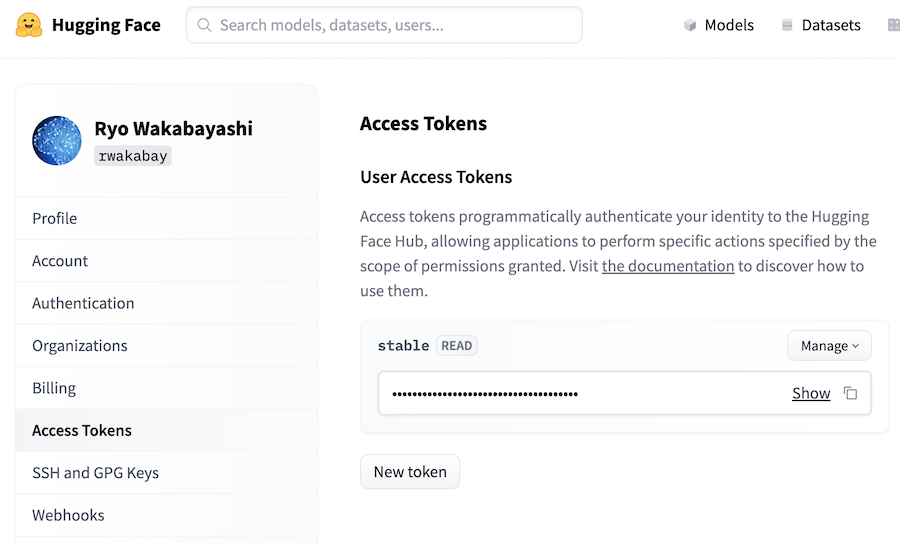Copy the stable access token
The width and height of the screenshot is (900, 544).
(x=850, y=393)
